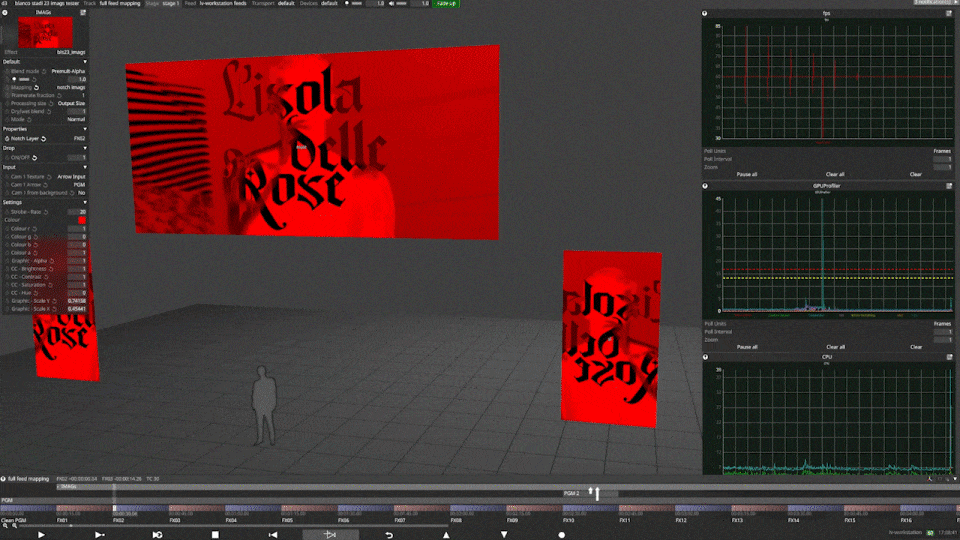This screenshot has height=540, width=960.
Task: Open Mode Normal dropdown
Action: 76,119
